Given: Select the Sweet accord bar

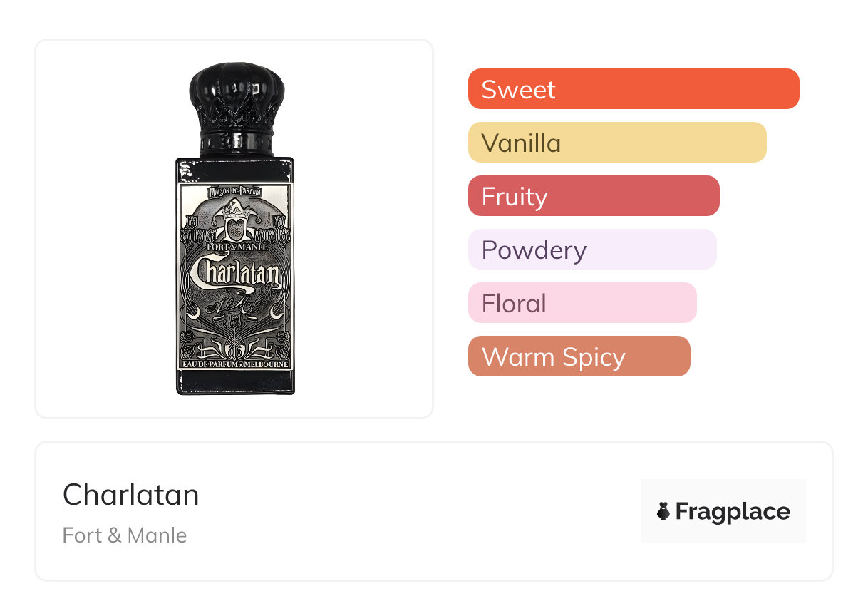Looking at the screenshot, I should (634, 89).
